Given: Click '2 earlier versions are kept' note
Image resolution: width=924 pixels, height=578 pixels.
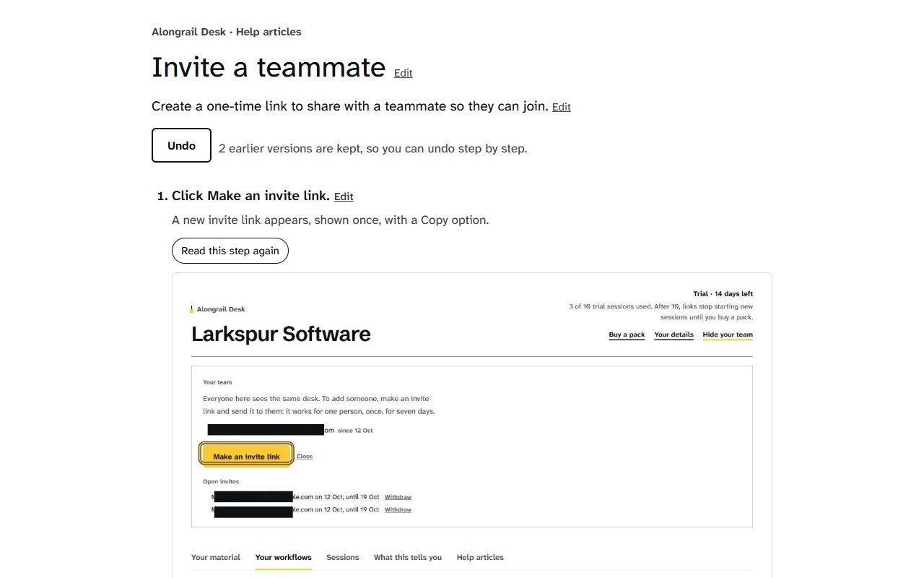Looking at the screenshot, I should coord(372,149).
